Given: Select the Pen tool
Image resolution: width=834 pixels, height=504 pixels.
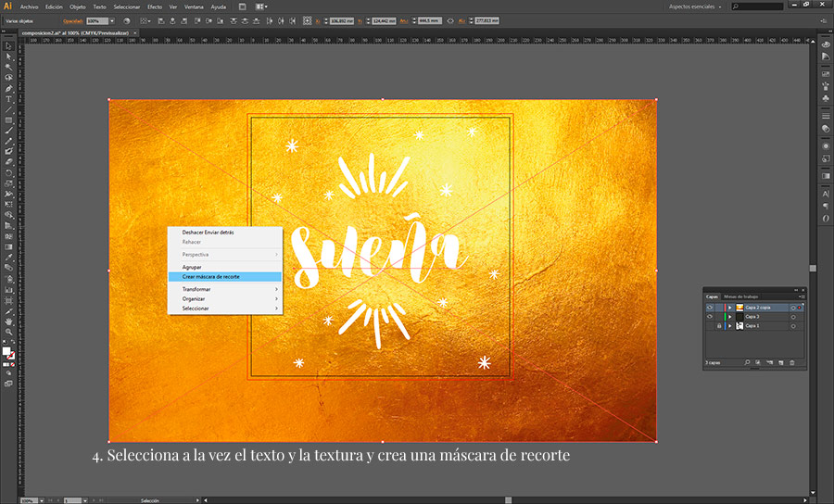Looking at the screenshot, I should [8, 89].
